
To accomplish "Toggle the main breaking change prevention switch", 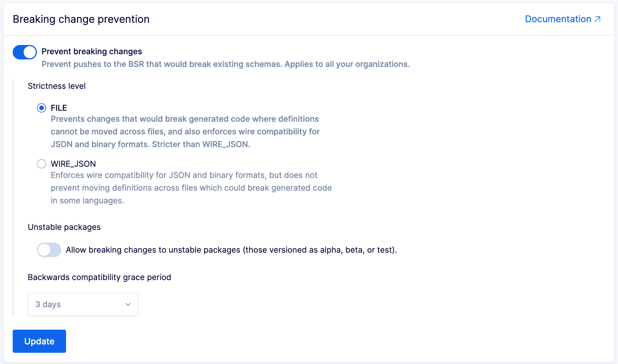I will pos(24,51).
